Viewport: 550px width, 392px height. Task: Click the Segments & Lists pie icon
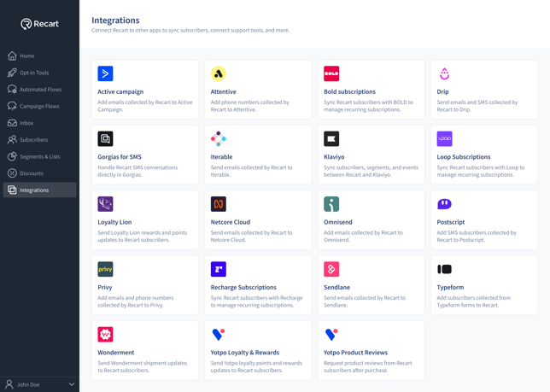click(x=12, y=156)
